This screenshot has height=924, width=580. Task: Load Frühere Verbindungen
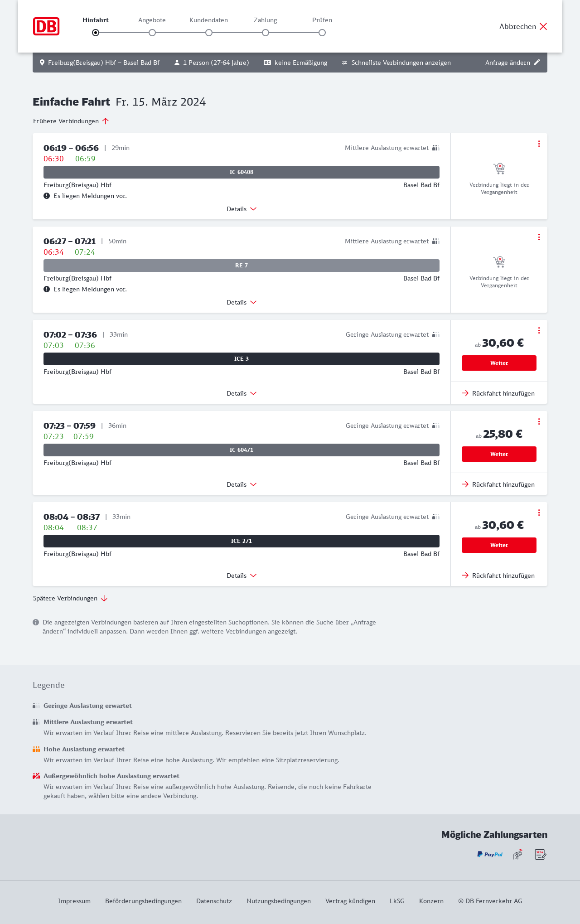point(71,121)
